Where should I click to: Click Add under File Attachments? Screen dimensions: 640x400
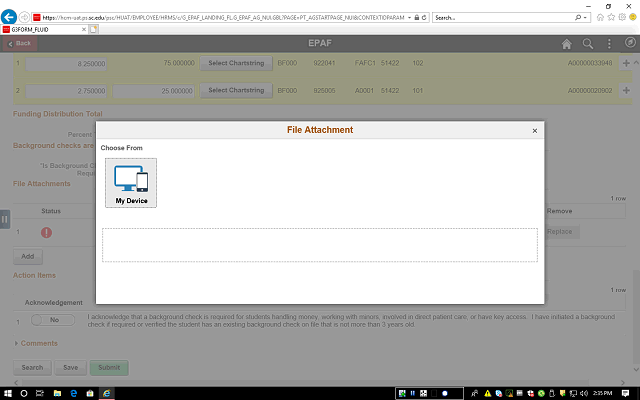28,256
